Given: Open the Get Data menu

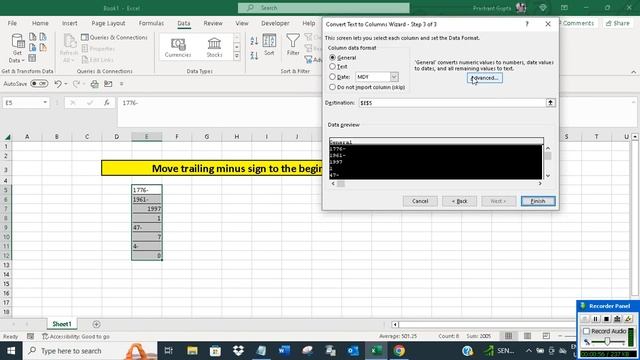Looking at the screenshot, I should (18, 48).
